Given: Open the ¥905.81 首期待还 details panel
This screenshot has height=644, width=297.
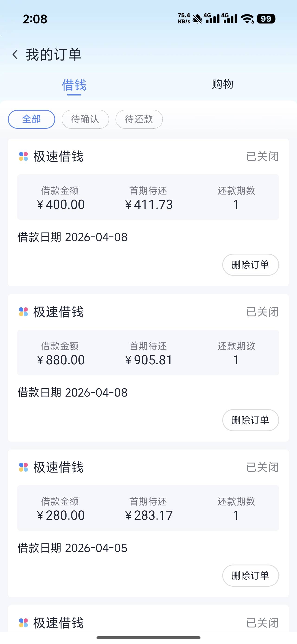Looking at the screenshot, I should point(148,352).
